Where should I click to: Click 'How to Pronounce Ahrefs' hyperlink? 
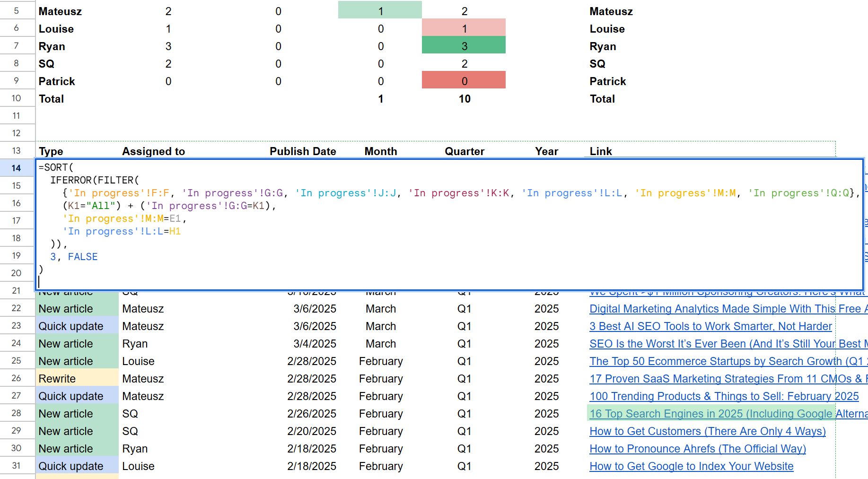[697, 449]
